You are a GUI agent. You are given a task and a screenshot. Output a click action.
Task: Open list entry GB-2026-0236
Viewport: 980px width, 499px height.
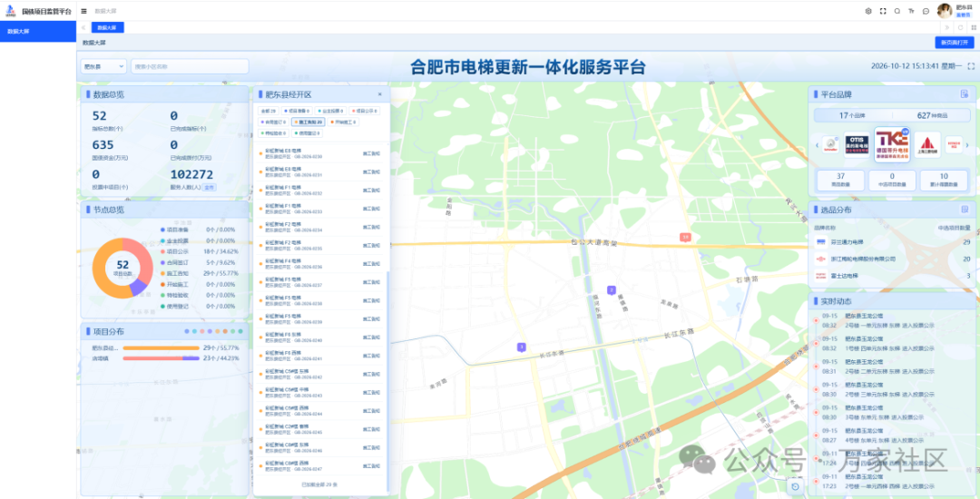(x=319, y=263)
